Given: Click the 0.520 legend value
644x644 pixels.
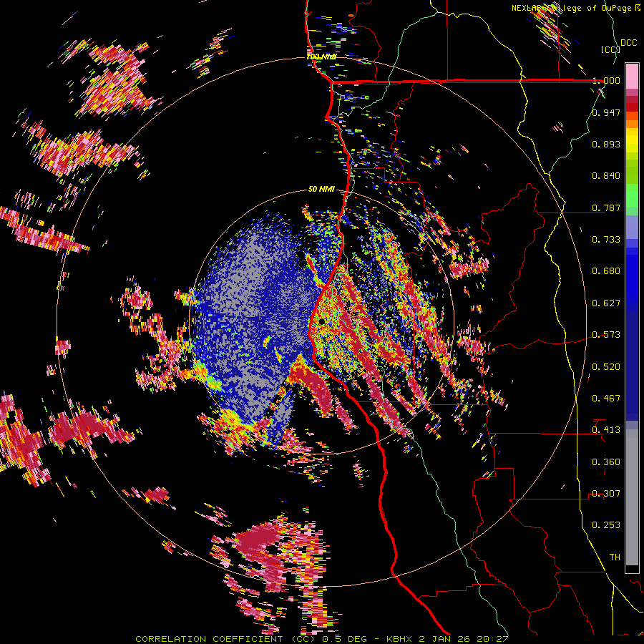Looking at the screenshot, I should tap(606, 366).
